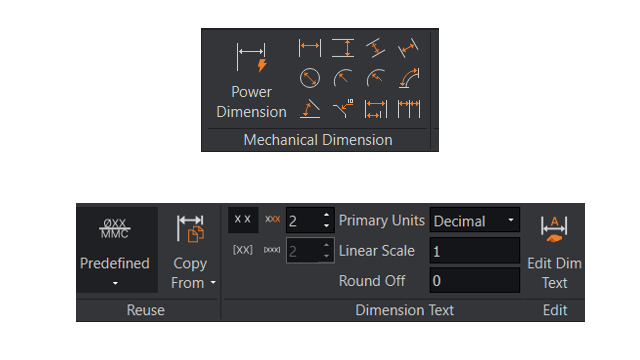Image resolution: width=640 pixels, height=360 pixels.
Task: Open the Edit Dim Text tool
Action: tap(554, 252)
